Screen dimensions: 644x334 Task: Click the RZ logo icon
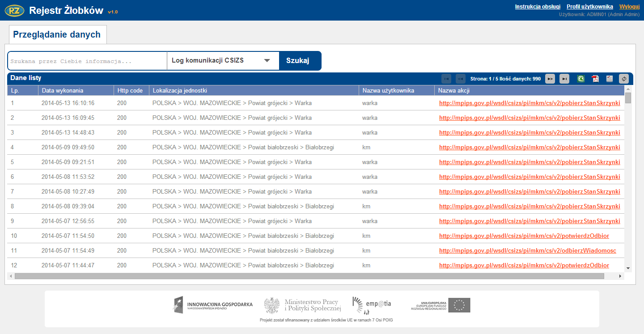(14, 11)
